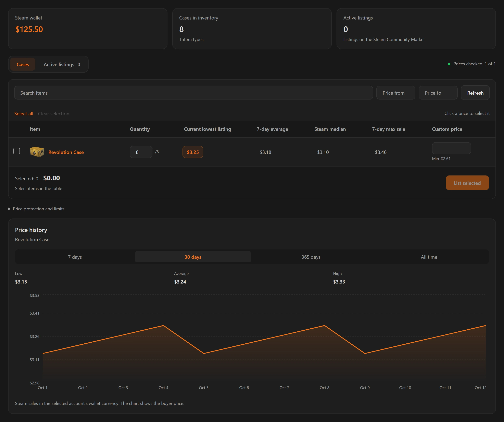Click the Oct 4 peak on chart
The height and width of the screenshot is (422, 504).
(x=163, y=326)
